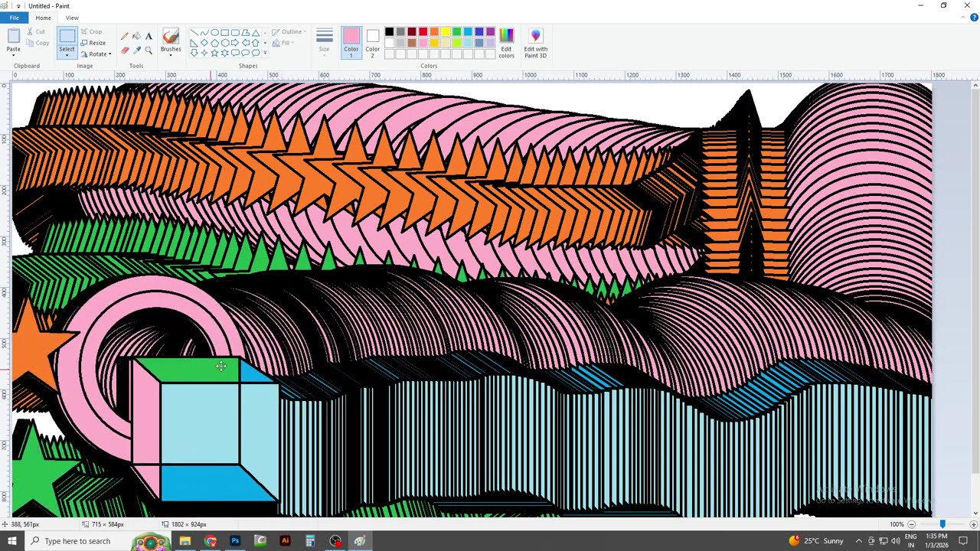Expand the Brushes dropdown arrow
980x551 pixels.
(x=171, y=55)
